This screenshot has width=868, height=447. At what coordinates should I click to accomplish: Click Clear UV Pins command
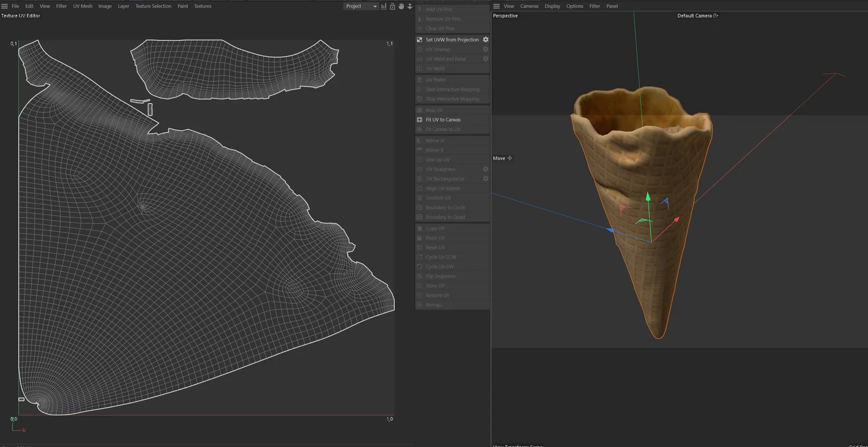(440, 28)
